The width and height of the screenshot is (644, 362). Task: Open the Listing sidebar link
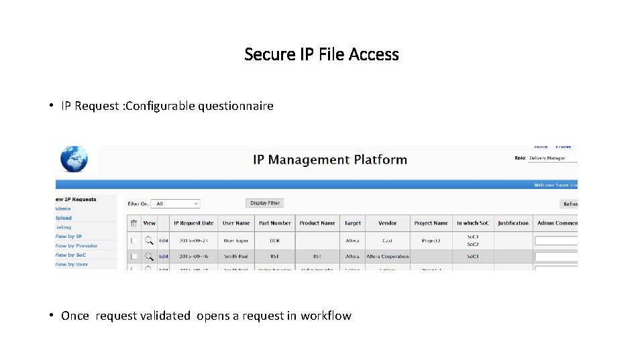pos(64,227)
